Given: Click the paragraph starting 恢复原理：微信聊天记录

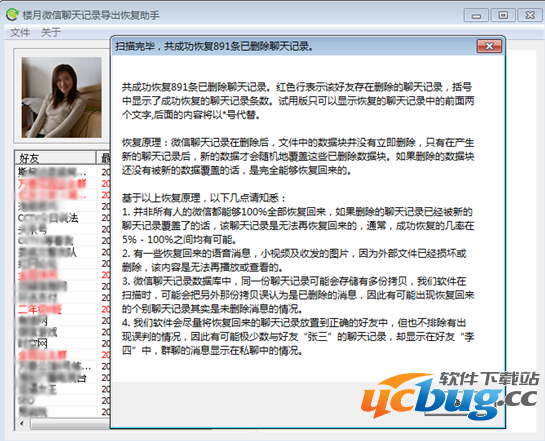Looking at the screenshot, I should pos(298,156).
